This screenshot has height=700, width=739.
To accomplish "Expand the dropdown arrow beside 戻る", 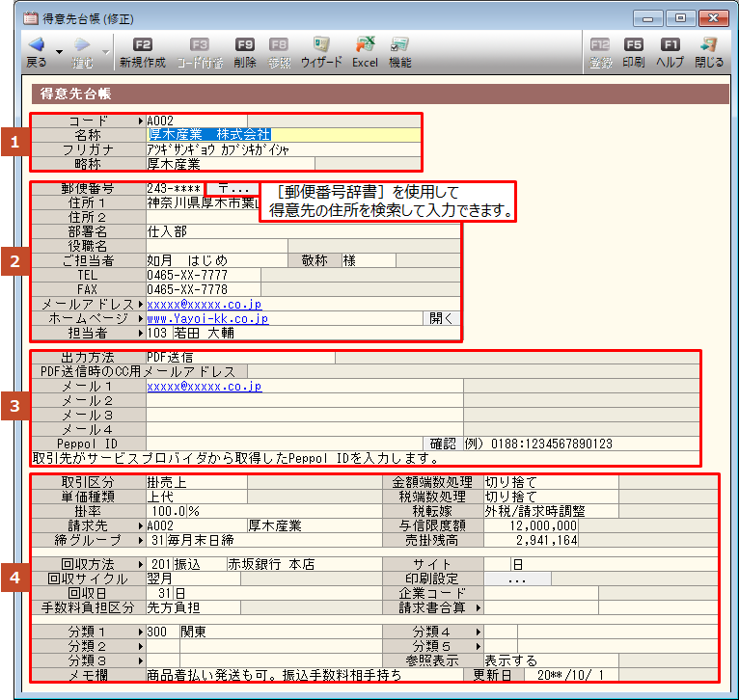I will pyautogui.click(x=58, y=51).
